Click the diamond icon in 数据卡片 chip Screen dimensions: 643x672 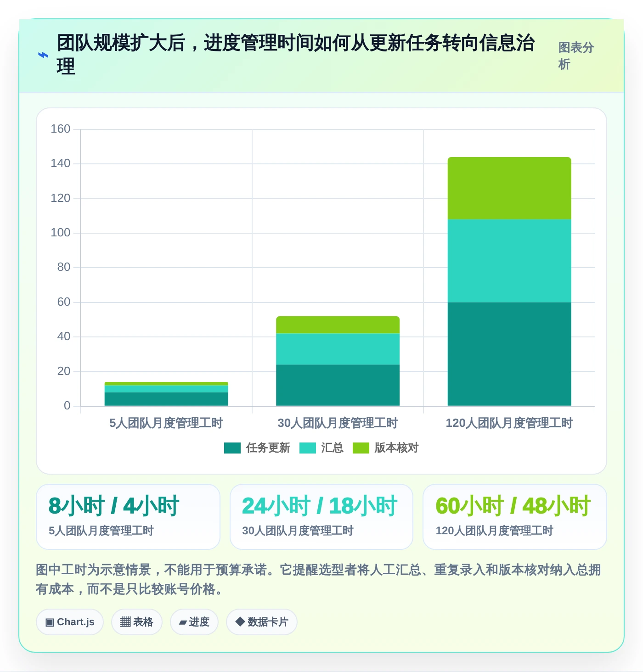coord(240,622)
